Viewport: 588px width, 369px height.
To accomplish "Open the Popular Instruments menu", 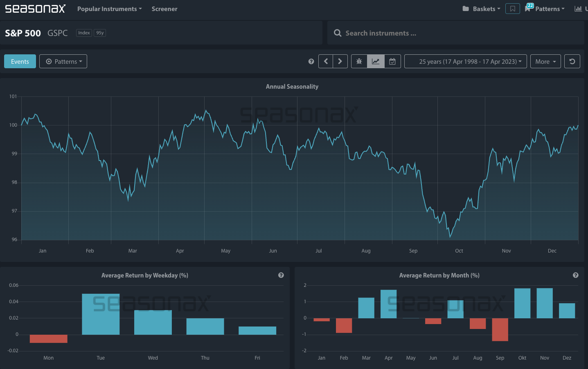I will (x=109, y=9).
